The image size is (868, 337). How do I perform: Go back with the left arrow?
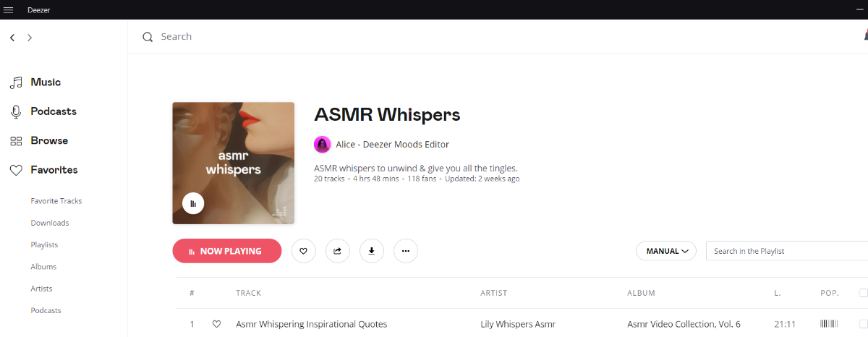point(12,38)
